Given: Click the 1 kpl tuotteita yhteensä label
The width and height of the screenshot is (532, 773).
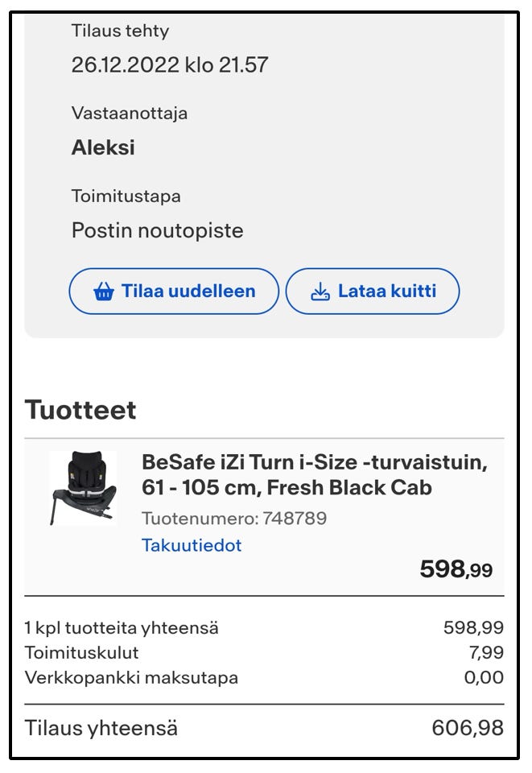Looking at the screenshot, I should tap(122, 628).
